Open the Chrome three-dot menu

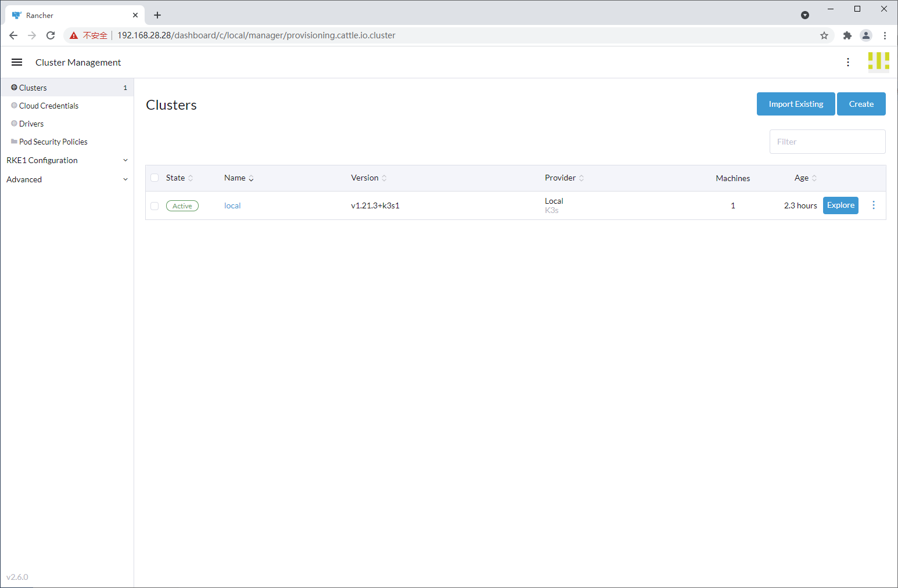[x=885, y=35]
